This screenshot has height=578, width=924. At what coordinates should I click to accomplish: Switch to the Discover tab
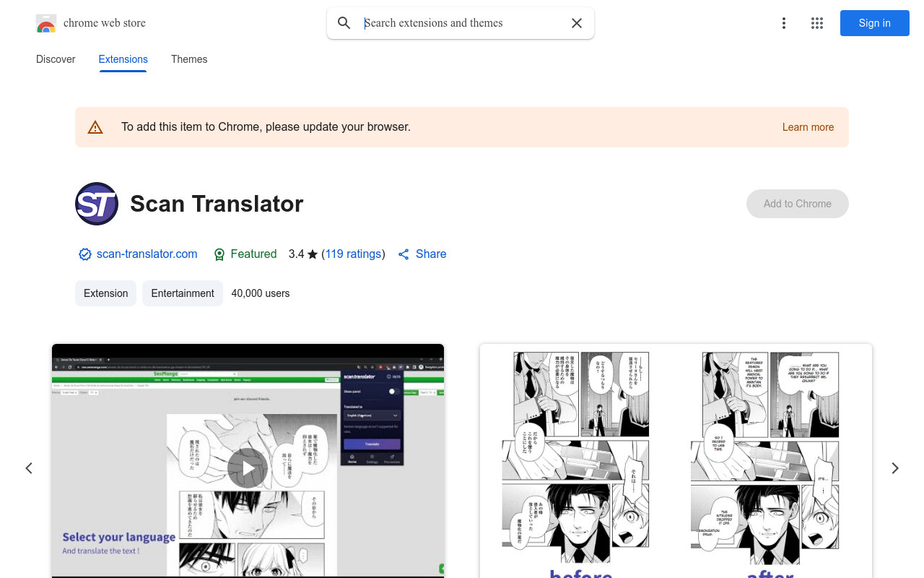coord(56,59)
